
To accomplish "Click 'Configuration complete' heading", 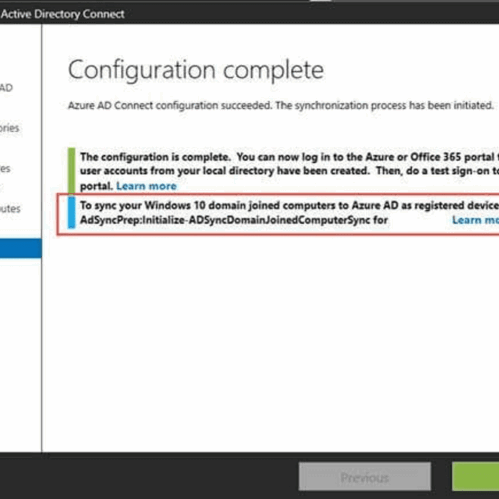I will pyautogui.click(x=196, y=70).
